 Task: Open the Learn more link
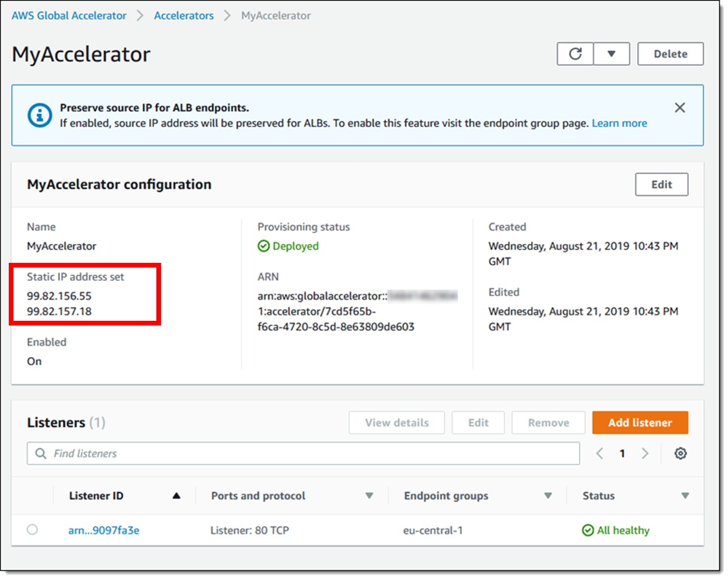619,123
